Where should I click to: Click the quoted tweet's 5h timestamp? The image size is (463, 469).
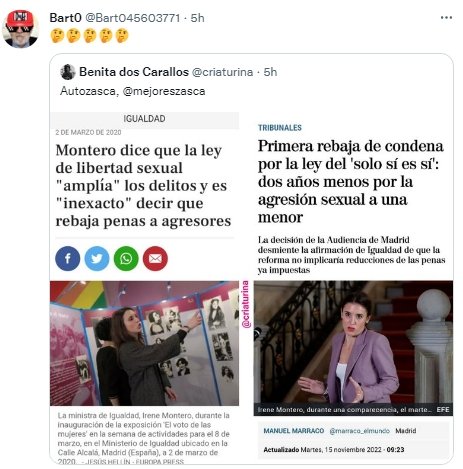pos(270,72)
